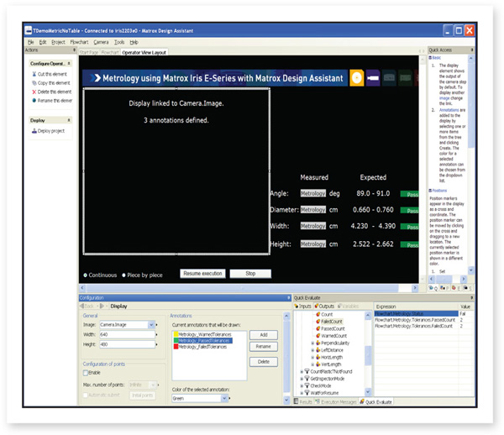
Task: Click the Rename this element bullet icon
Action: (x=34, y=101)
